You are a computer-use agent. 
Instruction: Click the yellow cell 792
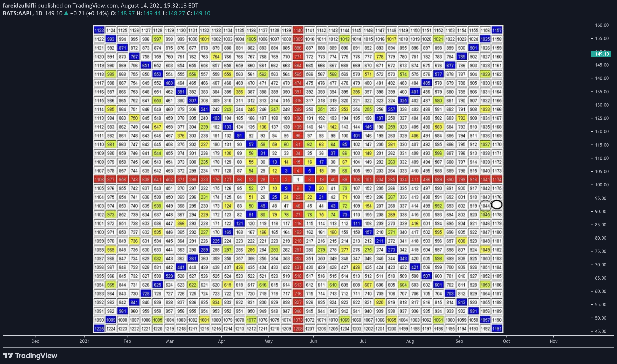tap(462, 118)
